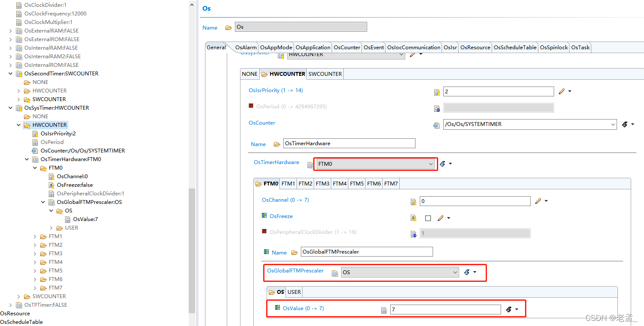Select the USER prescaler tab
Screen dimensions: 644x326
click(x=294, y=292)
